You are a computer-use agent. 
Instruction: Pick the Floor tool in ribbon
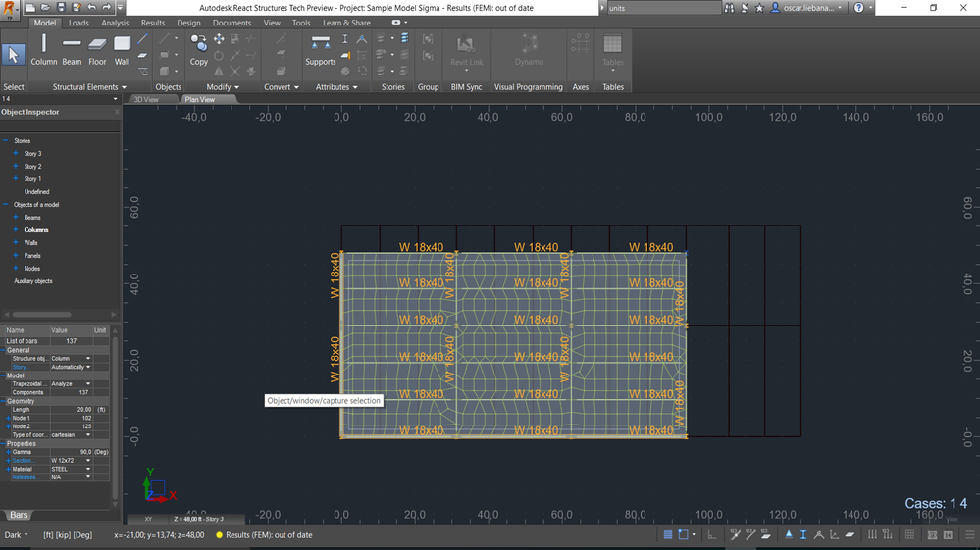coord(97,50)
